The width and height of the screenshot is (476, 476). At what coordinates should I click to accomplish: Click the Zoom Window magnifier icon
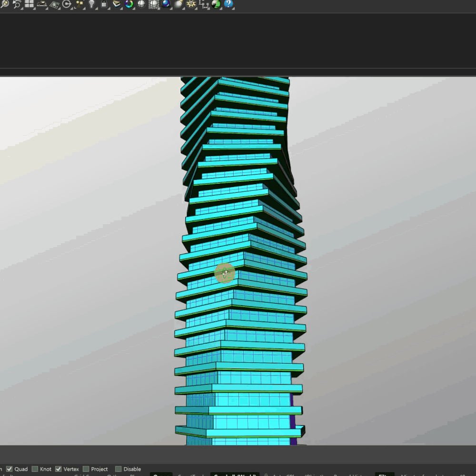[x=5, y=4]
